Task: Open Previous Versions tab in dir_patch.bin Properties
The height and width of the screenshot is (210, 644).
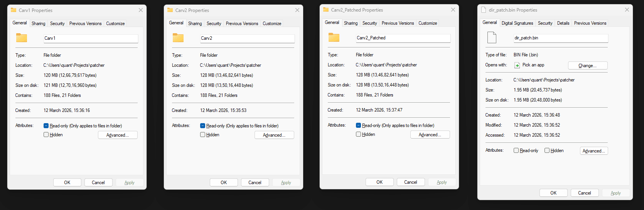Action: (x=590, y=23)
